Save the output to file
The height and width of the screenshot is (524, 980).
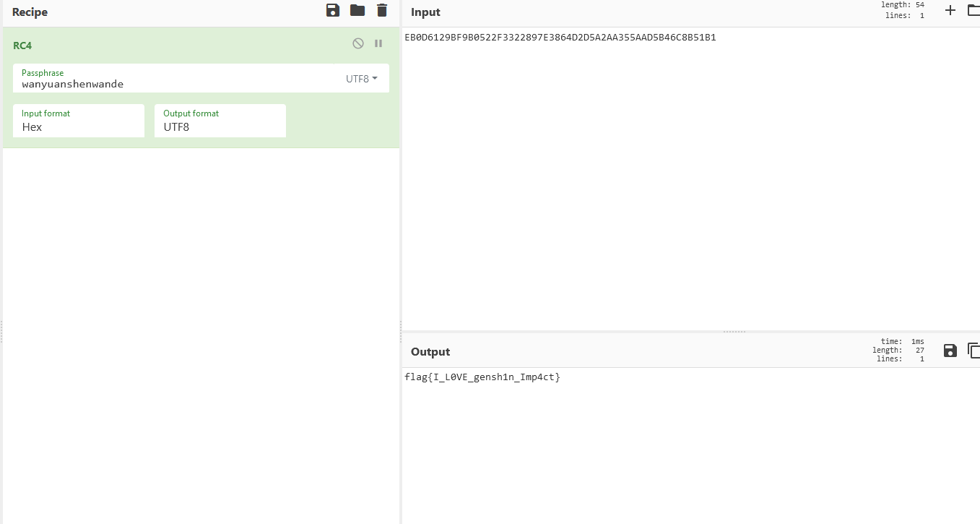click(950, 351)
